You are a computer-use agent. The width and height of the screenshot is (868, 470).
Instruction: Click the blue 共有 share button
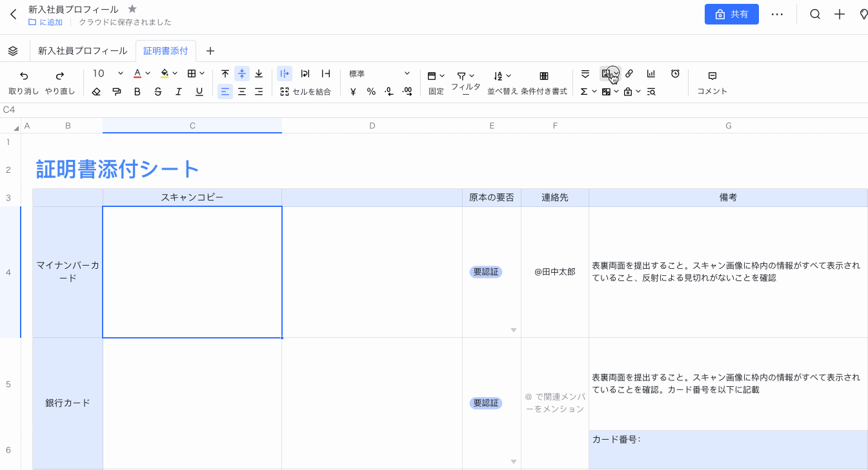click(x=731, y=14)
